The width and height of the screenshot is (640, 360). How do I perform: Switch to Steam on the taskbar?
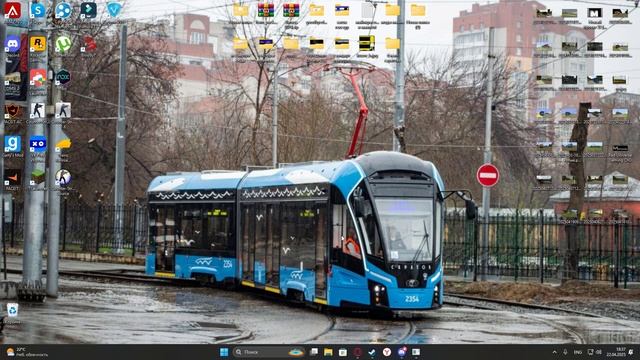pyautogui.click(x=372, y=352)
